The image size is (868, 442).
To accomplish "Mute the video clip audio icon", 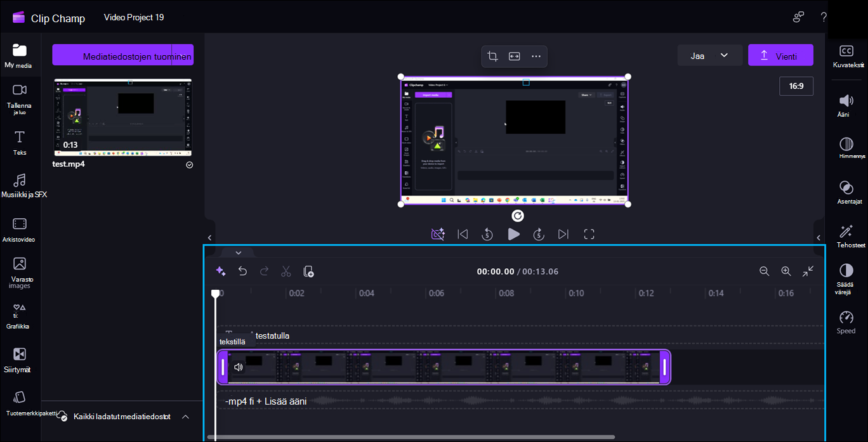I will (x=239, y=367).
